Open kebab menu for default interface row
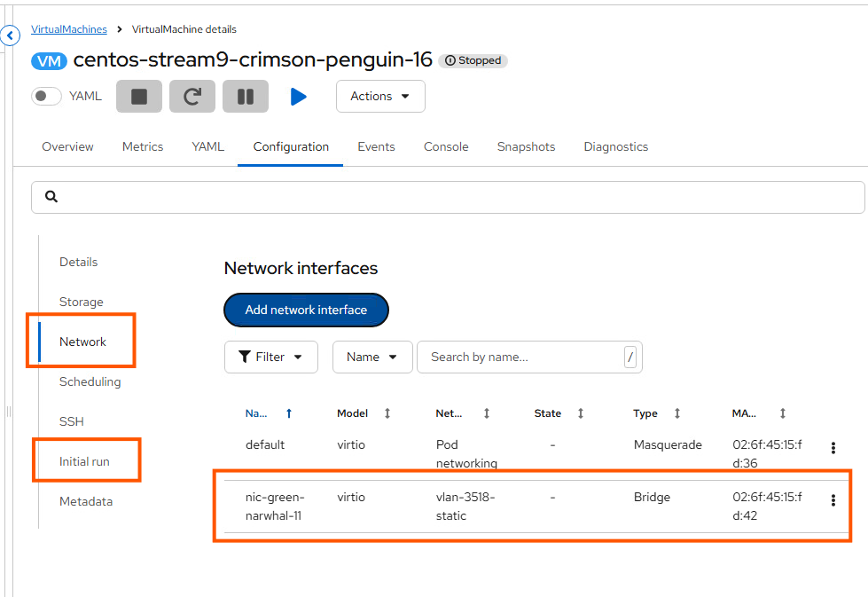Screen dimensions: 868x597 click(x=833, y=448)
